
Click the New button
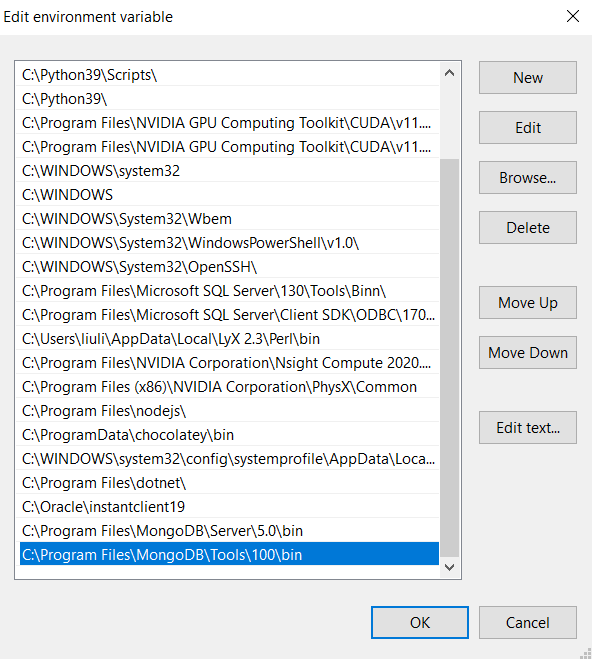click(528, 78)
